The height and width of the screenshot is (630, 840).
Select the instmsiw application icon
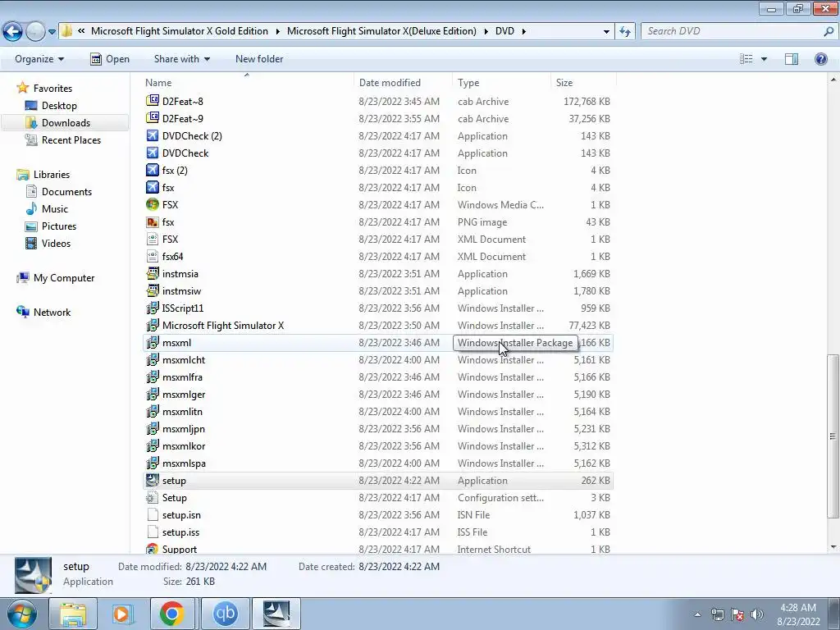coord(153,290)
